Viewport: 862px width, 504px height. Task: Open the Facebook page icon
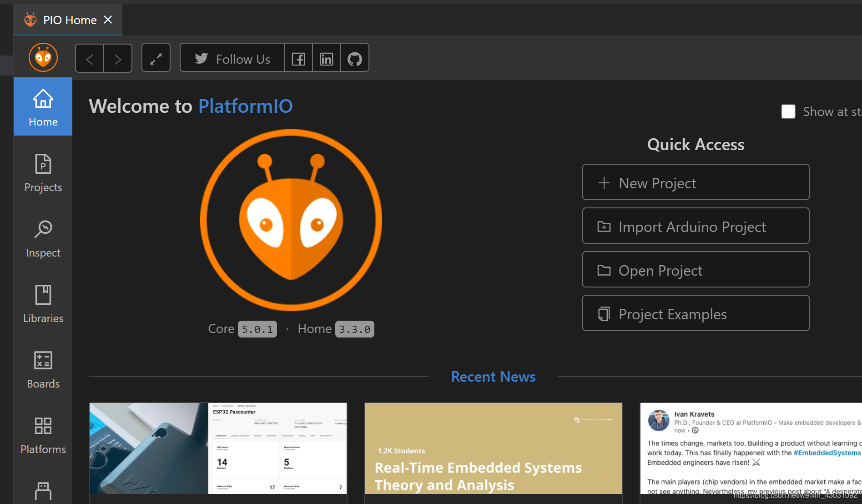[298, 58]
